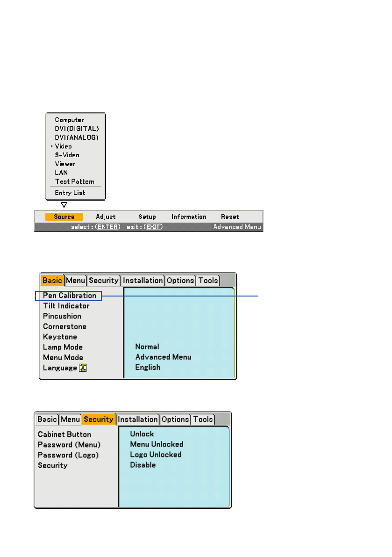Viewport: 392px width, 557px height.
Task: Open Entry List in the source menu
Action: pyautogui.click(x=70, y=193)
